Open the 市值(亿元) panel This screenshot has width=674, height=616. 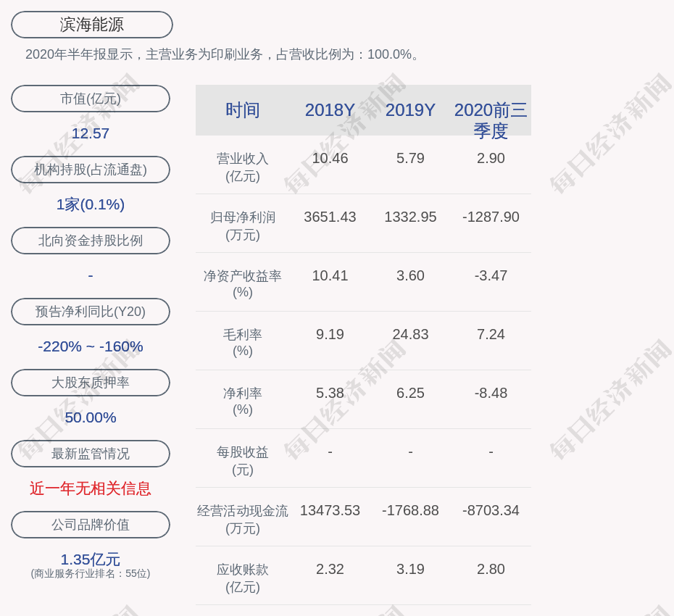coord(90,99)
